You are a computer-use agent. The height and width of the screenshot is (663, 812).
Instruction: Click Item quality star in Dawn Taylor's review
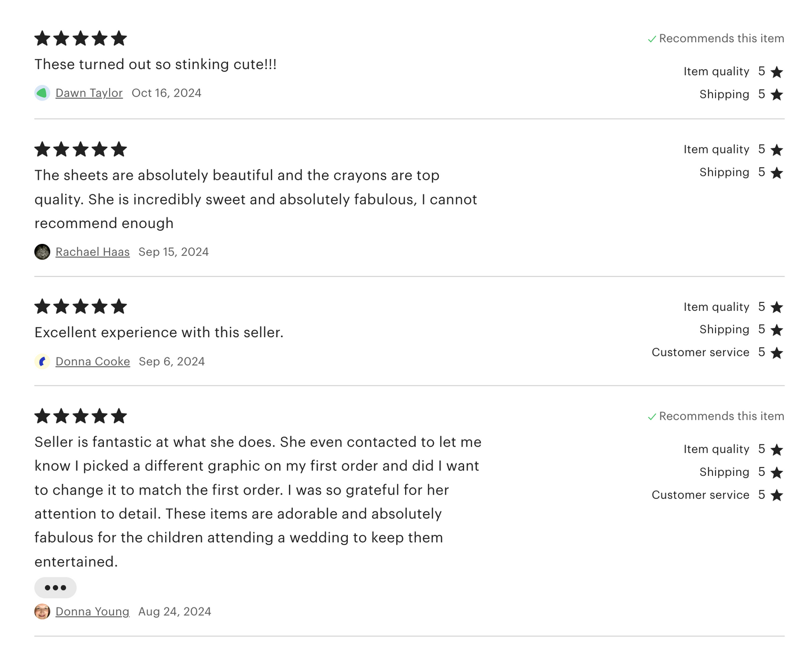pyautogui.click(x=777, y=72)
